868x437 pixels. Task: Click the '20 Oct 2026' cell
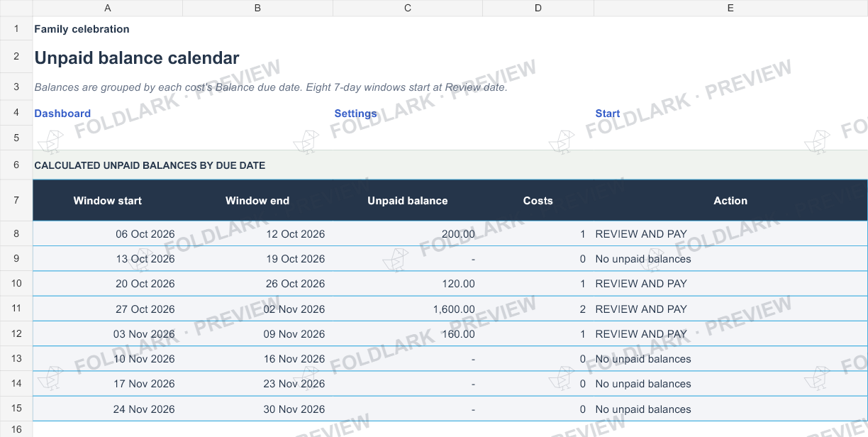coord(108,284)
